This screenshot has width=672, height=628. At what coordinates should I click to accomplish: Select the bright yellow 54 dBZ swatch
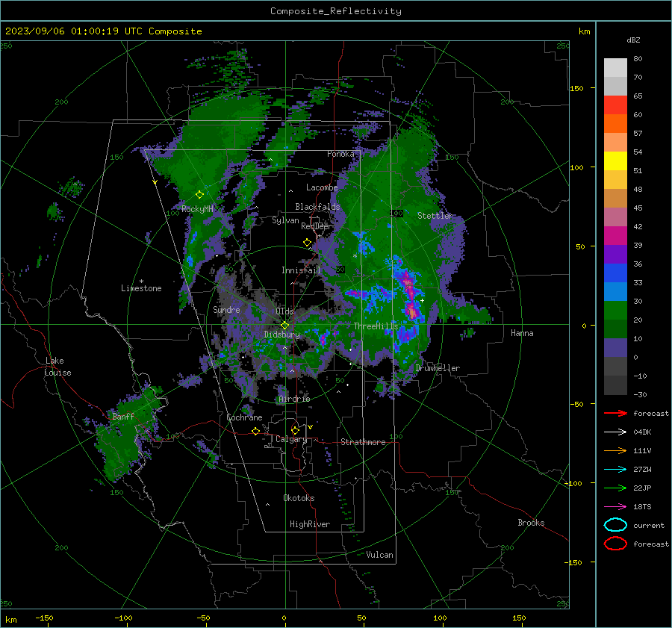[615, 161]
